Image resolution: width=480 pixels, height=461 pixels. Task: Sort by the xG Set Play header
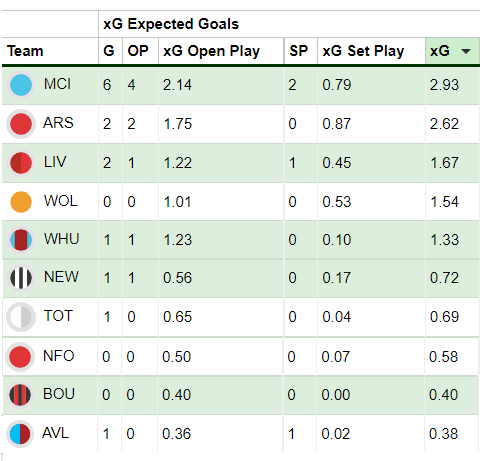(x=363, y=51)
